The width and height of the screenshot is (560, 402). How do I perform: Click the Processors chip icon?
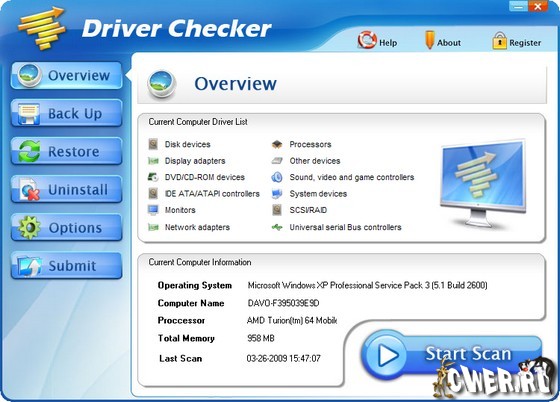point(277,144)
